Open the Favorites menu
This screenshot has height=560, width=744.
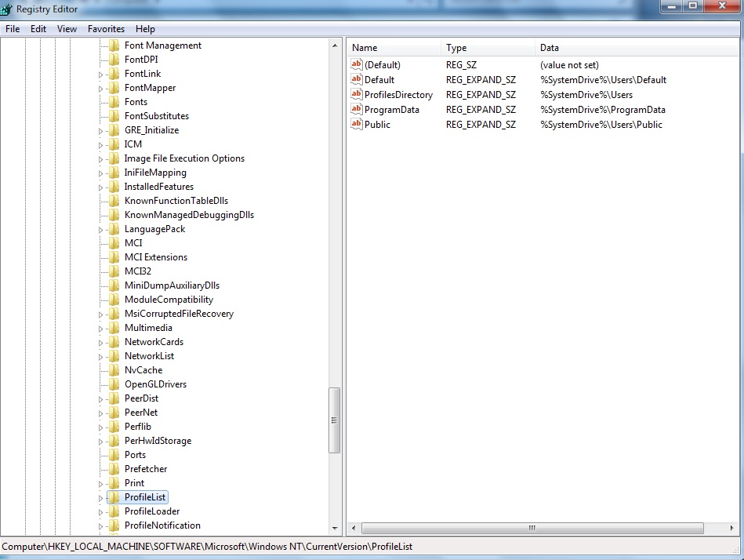click(x=106, y=29)
